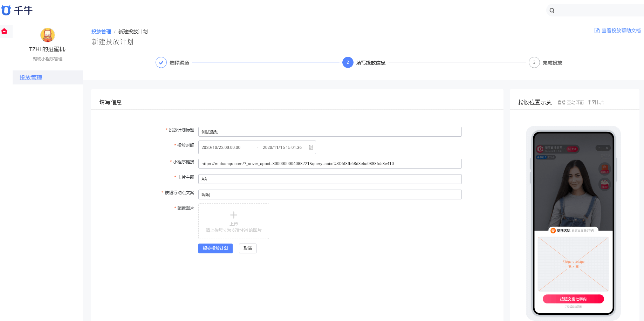Viewport: 644px width, 321px height.
Task: Click the step 3 circle indicator
Action: click(x=534, y=62)
